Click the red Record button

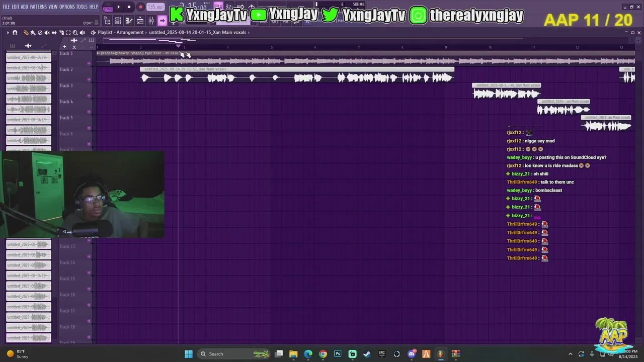pyautogui.click(x=140, y=7)
